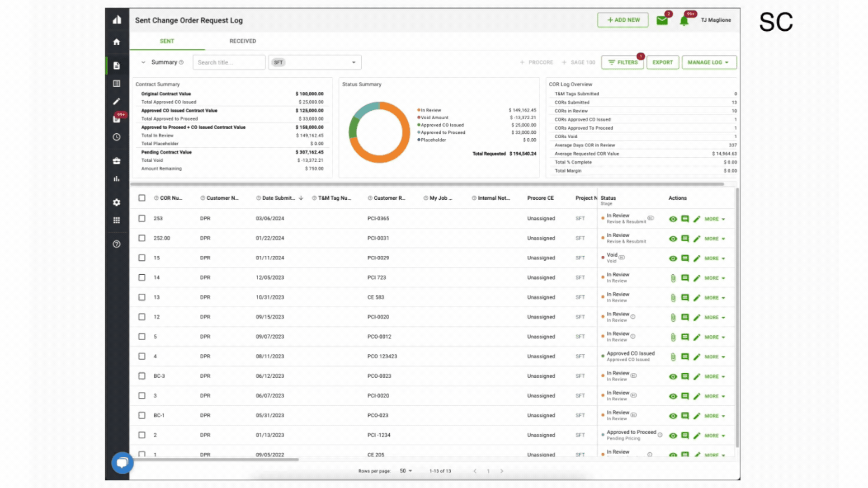Select the SENT tab
The height and width of the screenshot is (488, 868).
tap(167, 41)
